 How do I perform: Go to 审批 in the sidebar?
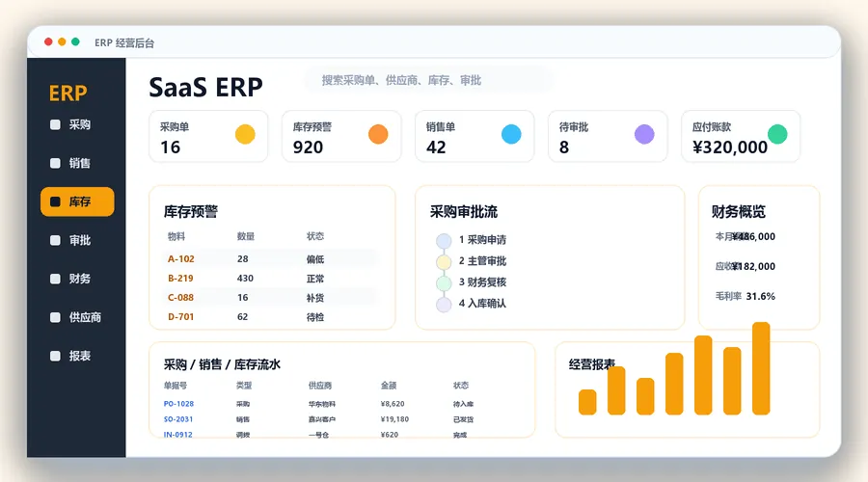[77, 240]
